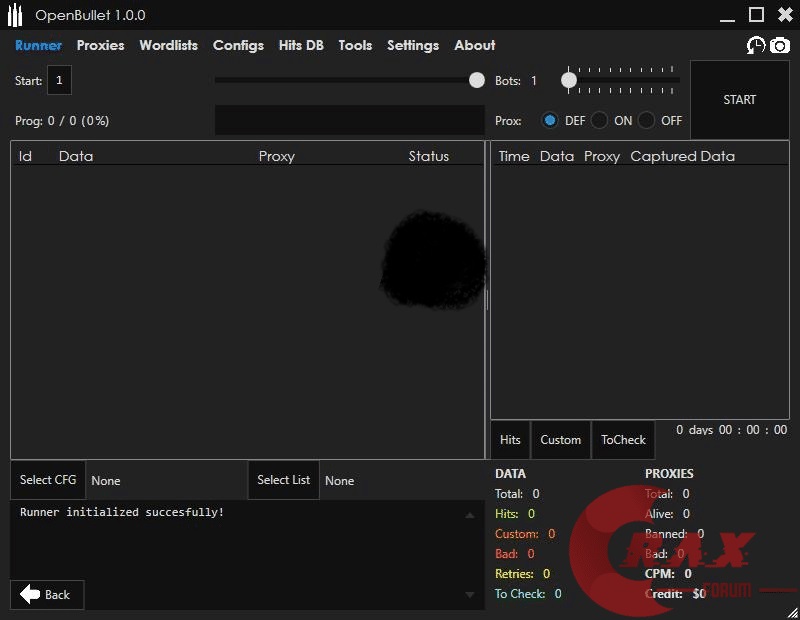
Task: Click the Start position slider handle
Action: 477,80
